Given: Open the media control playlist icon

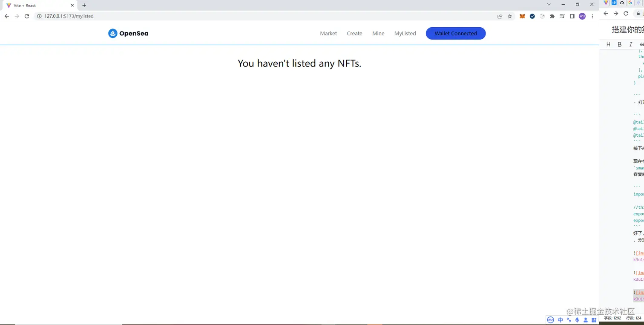Looking at the screenshot, I should pyautogui.click(x=562, y=16).
